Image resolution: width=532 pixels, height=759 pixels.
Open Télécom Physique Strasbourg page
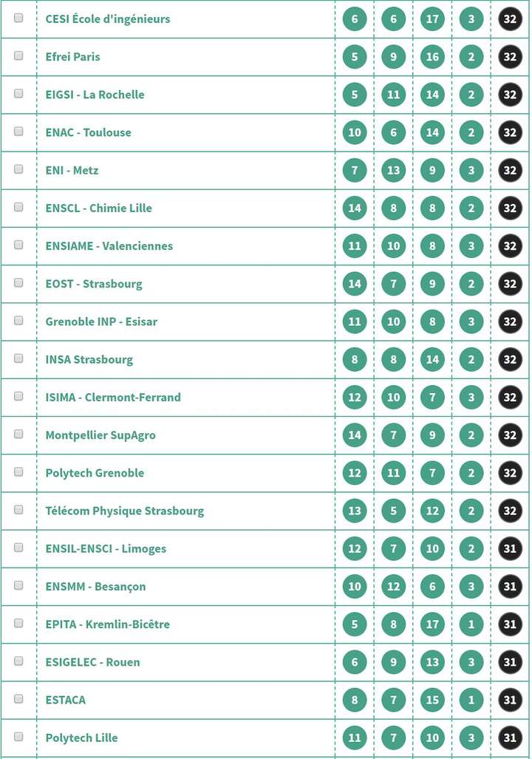pos(124,511)
